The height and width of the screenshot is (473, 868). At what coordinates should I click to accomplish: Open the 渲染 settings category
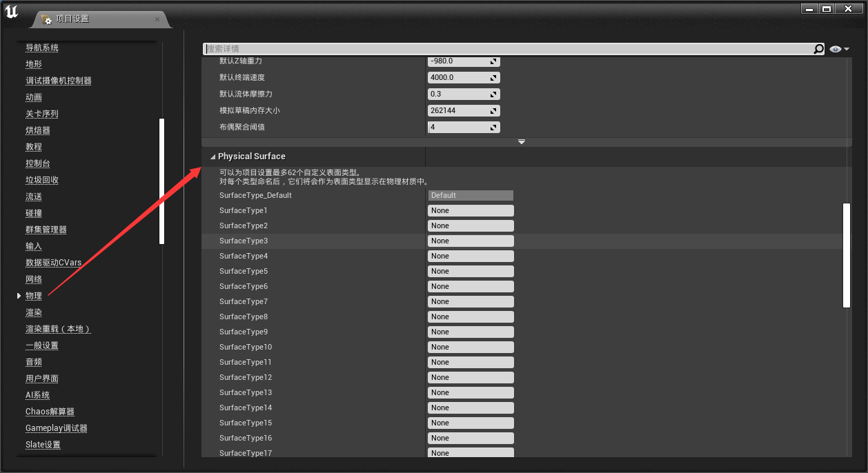(34, 312)
